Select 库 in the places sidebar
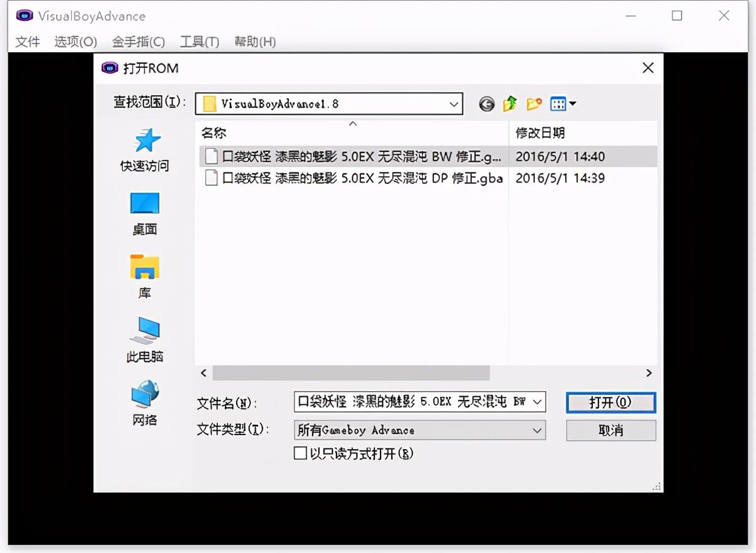The width and height of the screenshot is (756, 553). pyautogui.click(x=145, y=276)
